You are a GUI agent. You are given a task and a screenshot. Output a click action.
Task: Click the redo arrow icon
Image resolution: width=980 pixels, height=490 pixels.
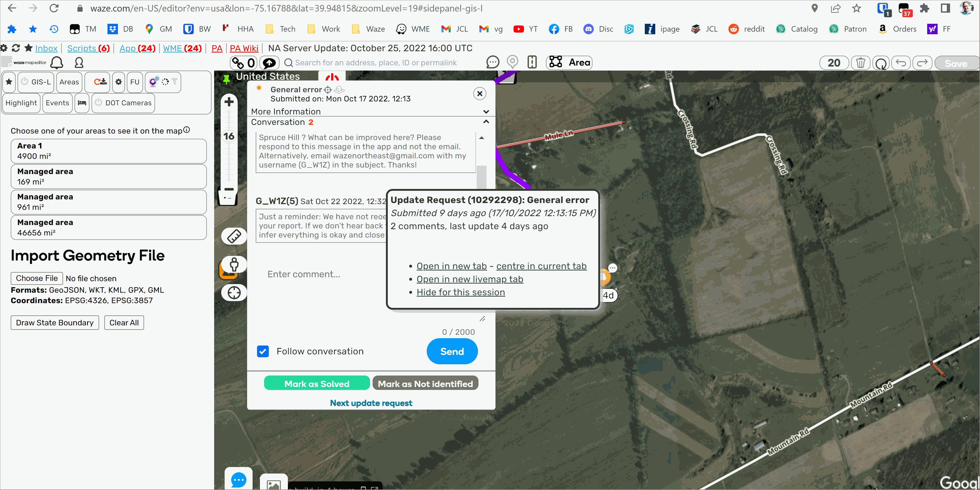922,63
